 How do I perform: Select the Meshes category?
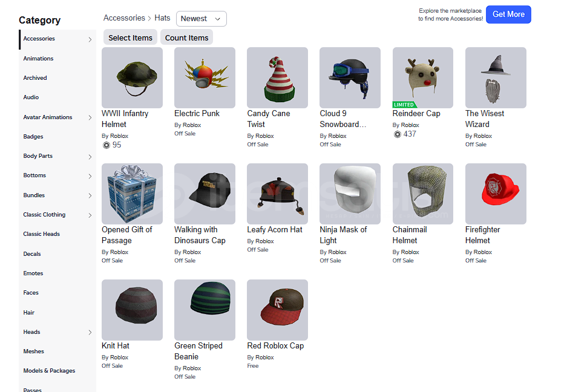tap(34, 351)
